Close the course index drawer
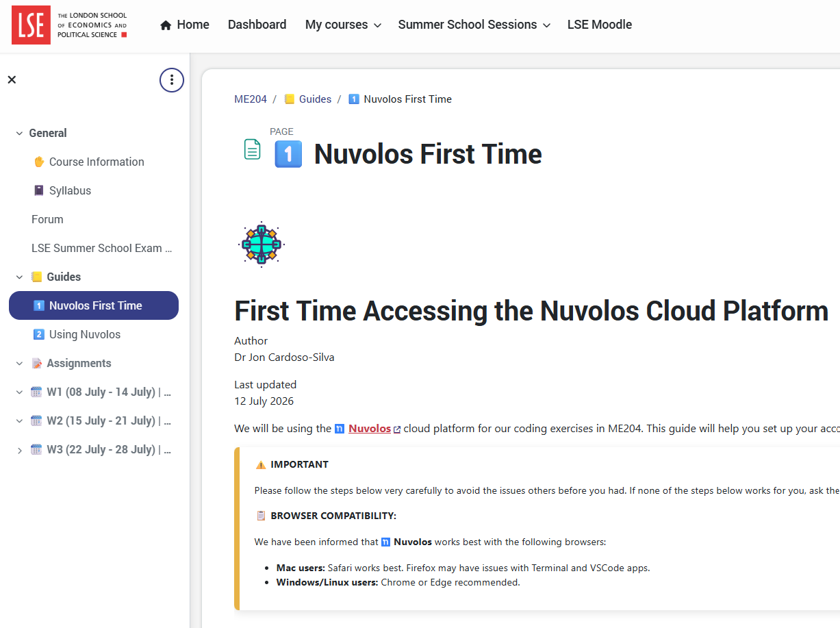 click(x=12, y=79)
